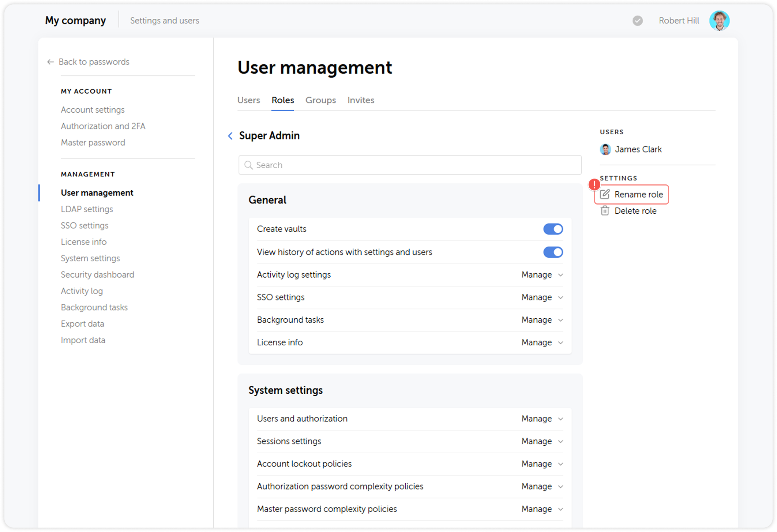
Task: Click the James Clark user avatar
Action: 605,149
